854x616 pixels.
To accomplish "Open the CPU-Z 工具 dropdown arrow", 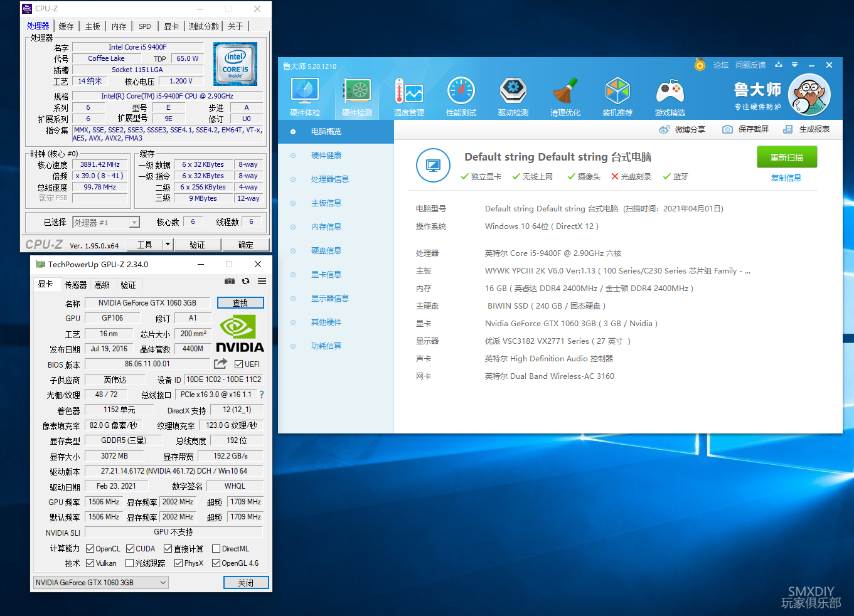I will tap(168, 245).
